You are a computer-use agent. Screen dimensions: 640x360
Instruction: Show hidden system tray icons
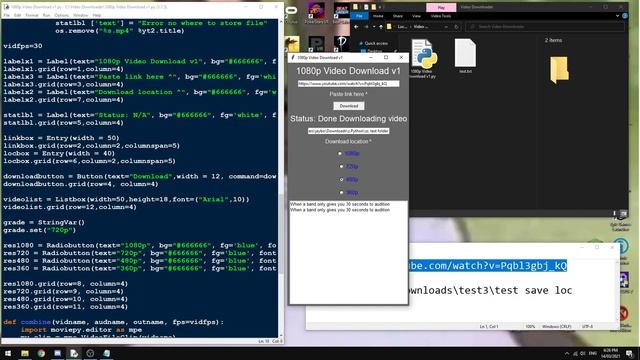pos(567,353)
